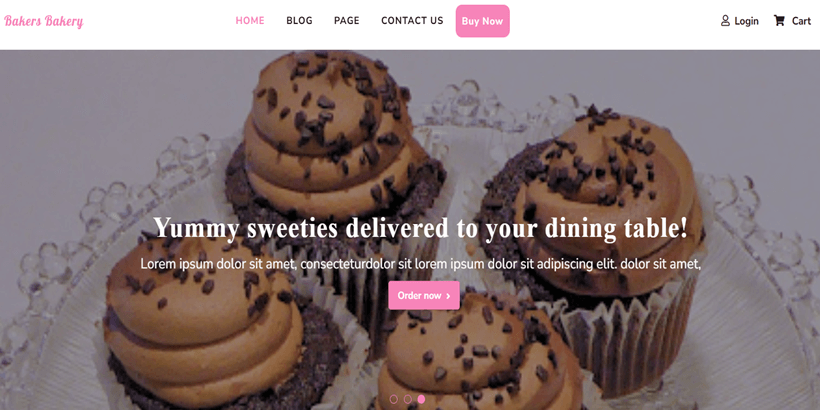
Task: Click the Lorem ipsum subtitle text
Action: click(x=420, y=264)
